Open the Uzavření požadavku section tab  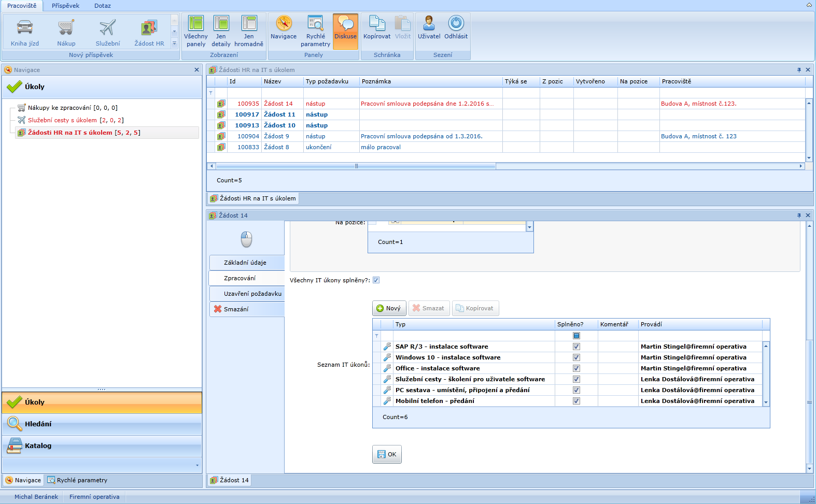tap(252, 294)
